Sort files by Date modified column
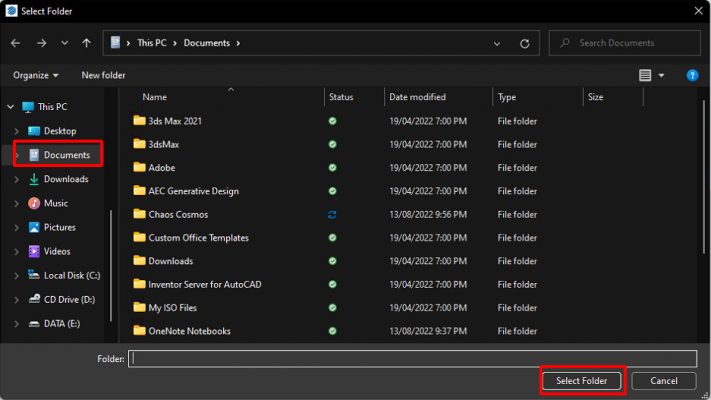 418,97
